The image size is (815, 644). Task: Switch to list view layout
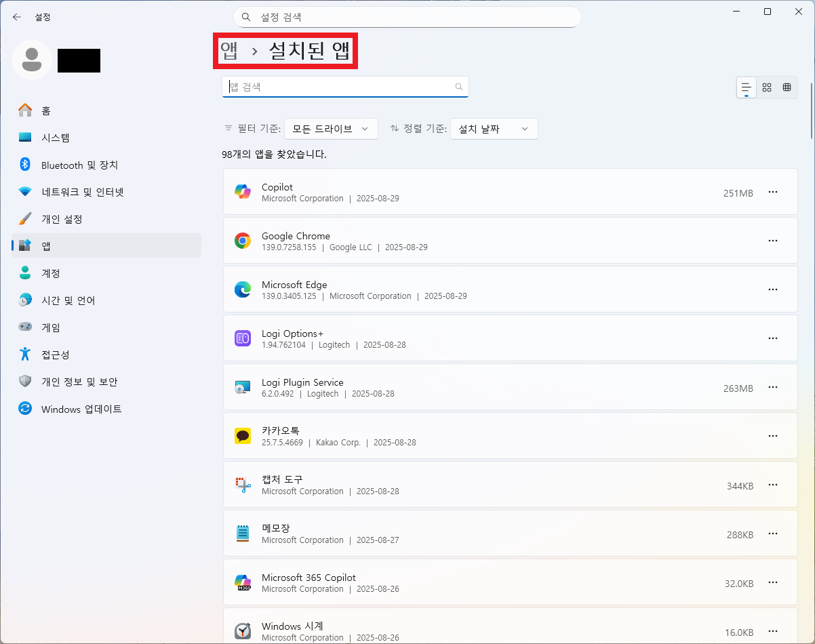747,87
